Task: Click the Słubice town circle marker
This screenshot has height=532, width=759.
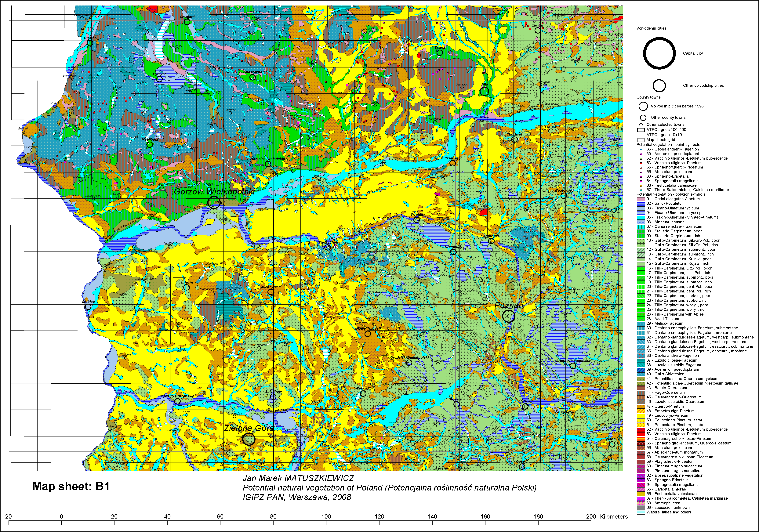Action: [x=88, y=306]
